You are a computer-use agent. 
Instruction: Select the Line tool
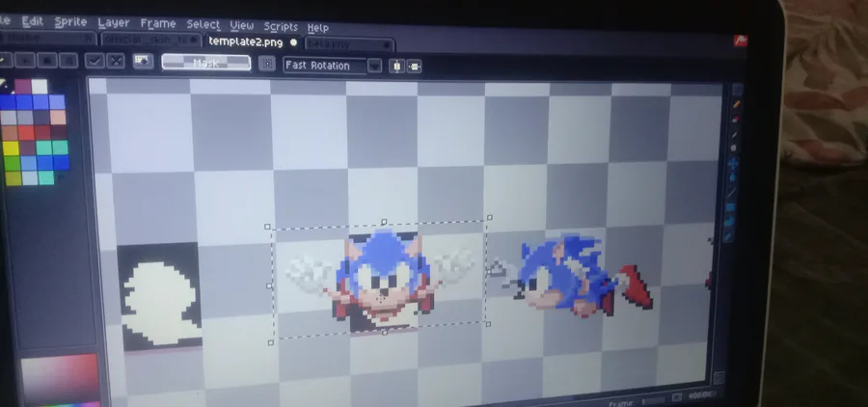point(732,192)
